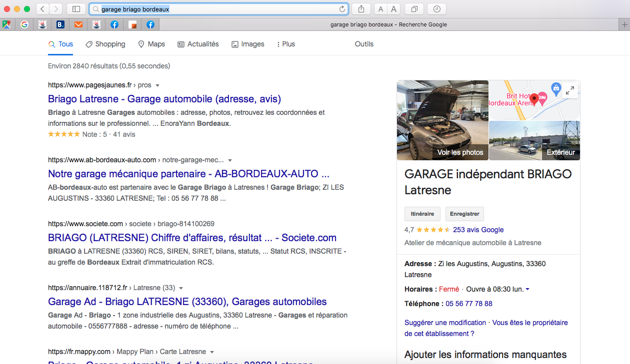Click the Voir les photos thumbnail
Image resolution: width=630 pixels, height=364 pixels.
(442, 120)
